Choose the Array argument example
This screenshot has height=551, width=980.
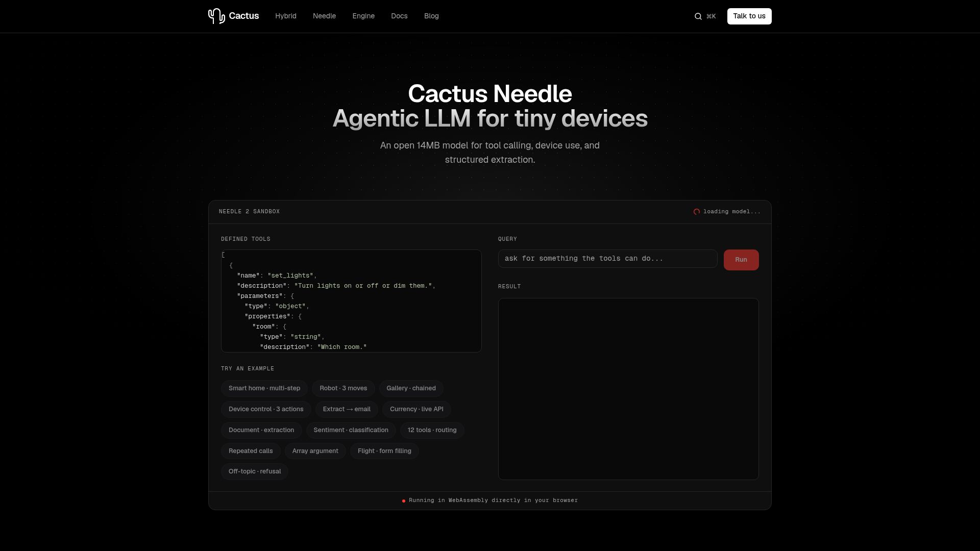tap(315, 452)
